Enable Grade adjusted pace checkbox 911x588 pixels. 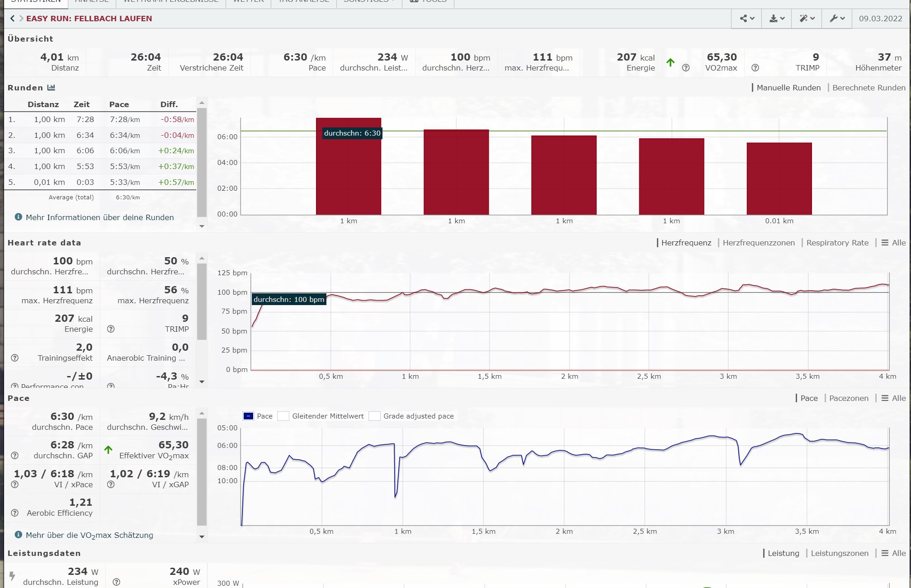click(x=374, y=416)
